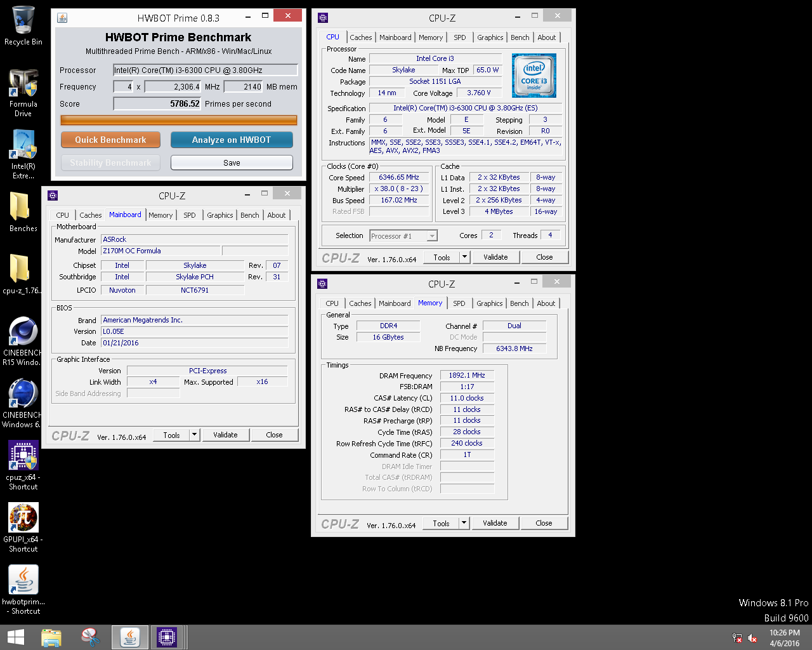Click Validate in the Mainboard window
Screen dimensions: 812x650
point(225,435)
